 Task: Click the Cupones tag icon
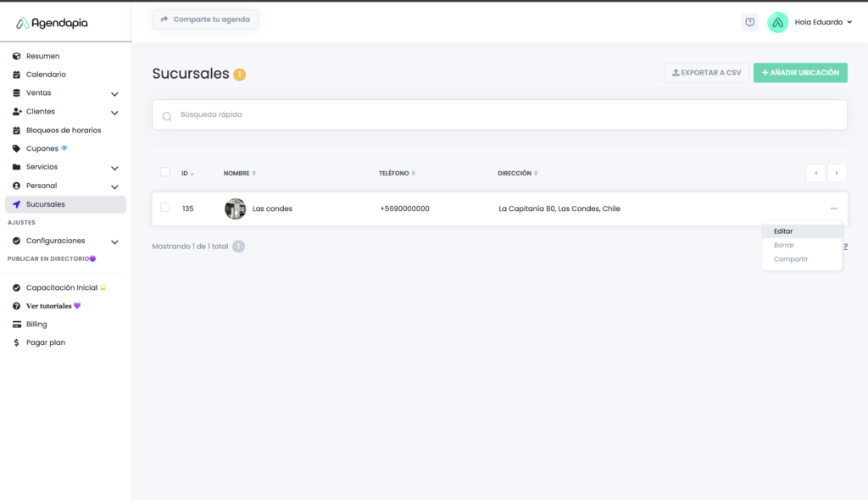pos(16,148)
